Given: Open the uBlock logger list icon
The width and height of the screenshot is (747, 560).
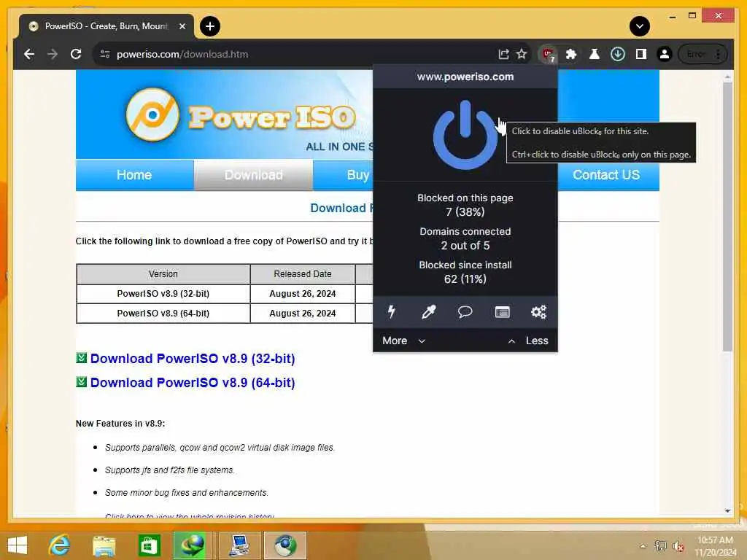Looking at the screenshot, I should (x=502, y=312).
